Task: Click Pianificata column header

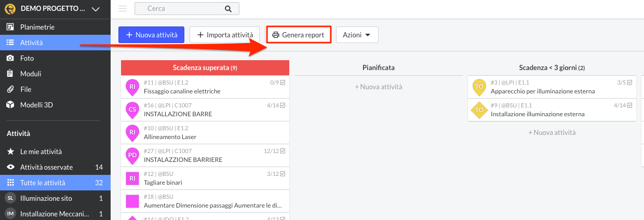Action: (x=378, y=67)
